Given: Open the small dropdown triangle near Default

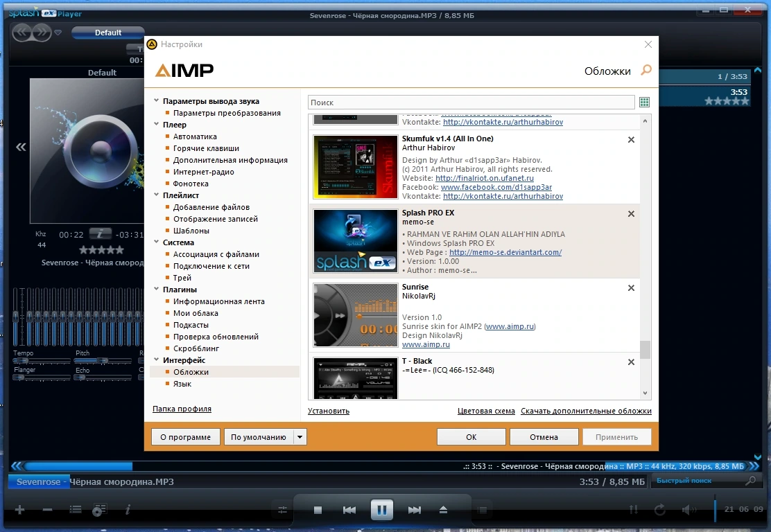Looking at the screenshot, I should 58,33.
